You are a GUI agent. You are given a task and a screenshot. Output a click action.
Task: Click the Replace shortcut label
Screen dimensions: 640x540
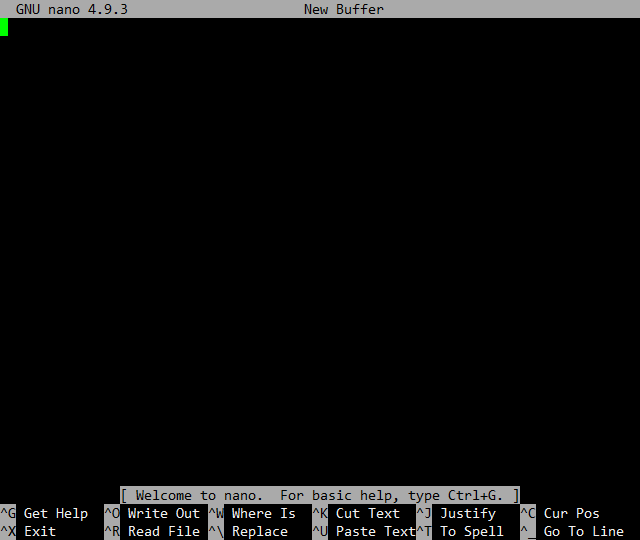[x=260, y=531]
